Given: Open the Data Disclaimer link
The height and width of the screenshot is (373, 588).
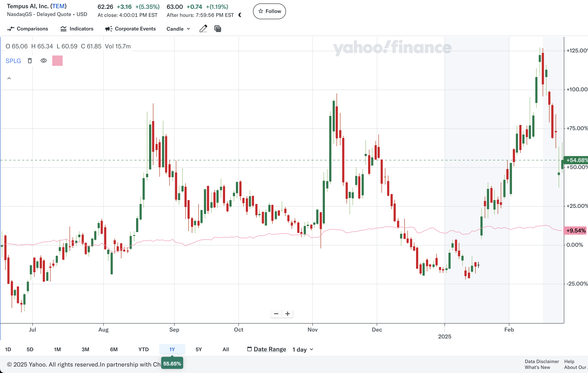Looking at the screenshot, I should (542, 361).
